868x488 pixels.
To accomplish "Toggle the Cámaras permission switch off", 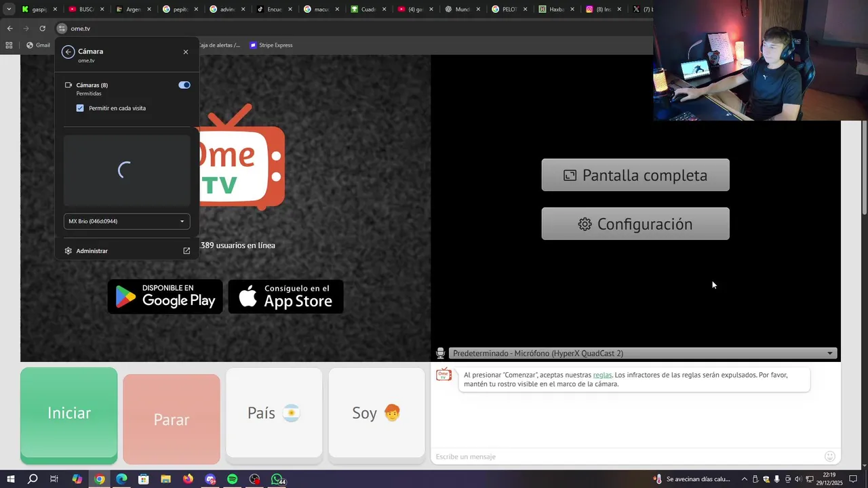I will click(x=184, y=85).
